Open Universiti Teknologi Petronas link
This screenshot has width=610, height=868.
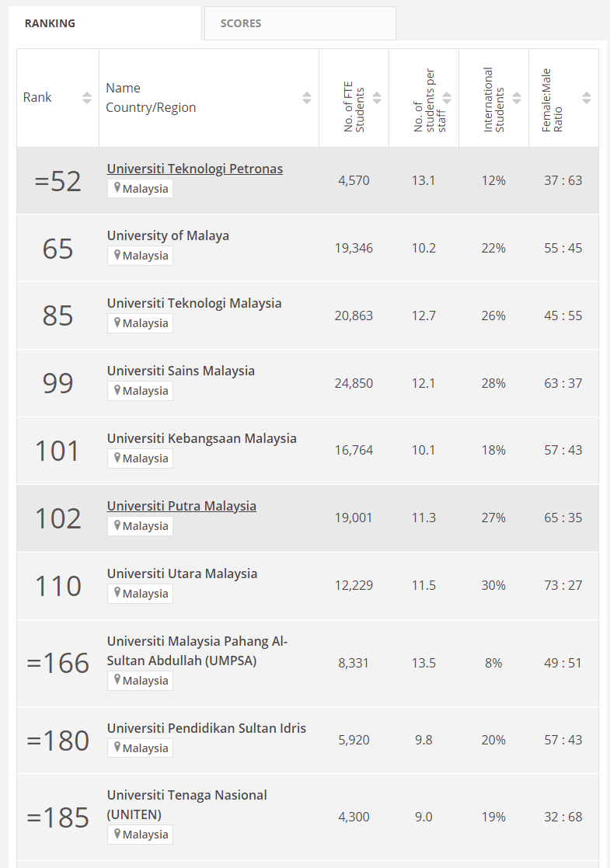[x=195, y=169]
